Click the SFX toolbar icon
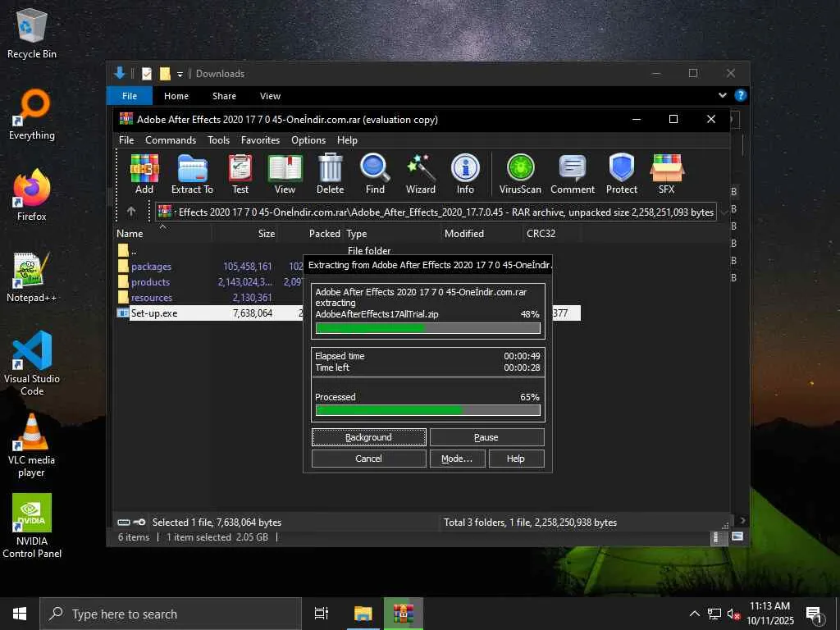840x630 pixels. tap(666, 174)
